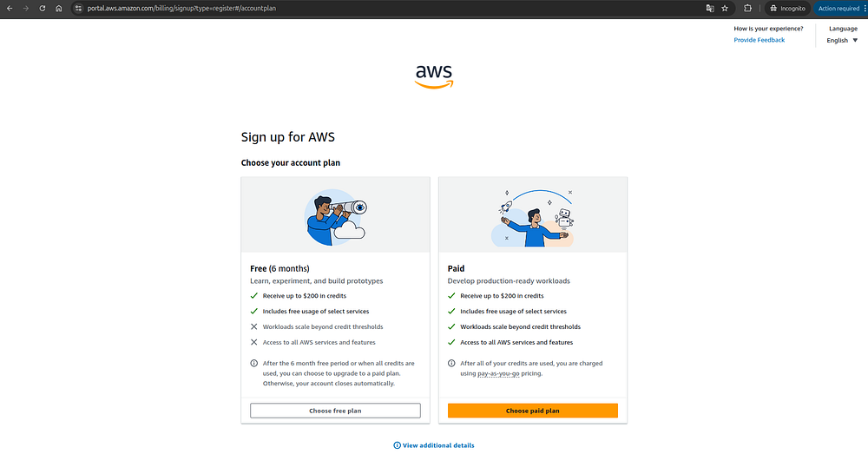Click the info icon in Free plan note
868x454 pixels.
tap(254, 363)
